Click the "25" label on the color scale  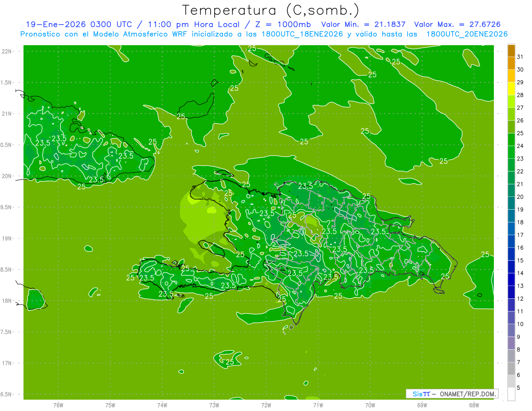coord(520,133)
